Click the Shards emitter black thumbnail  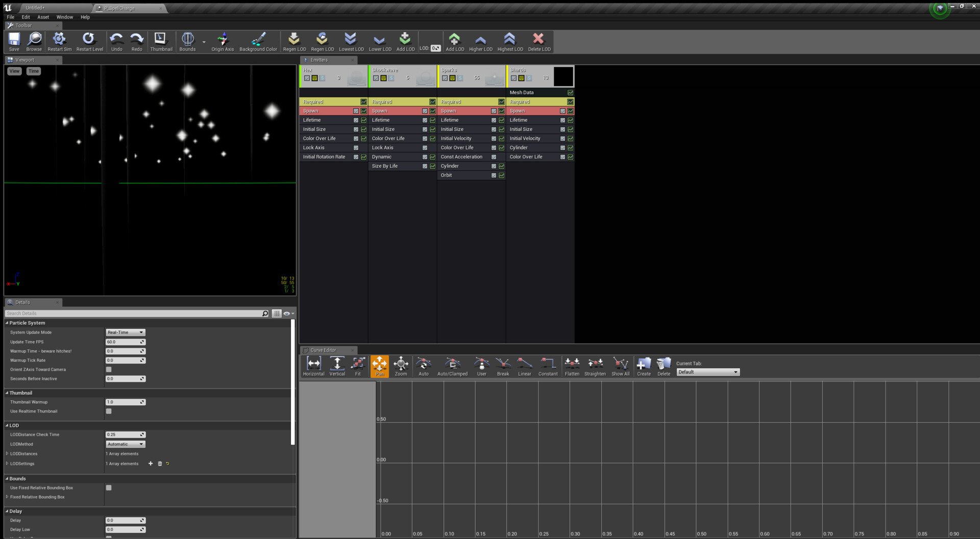click(x=563, y=77)
